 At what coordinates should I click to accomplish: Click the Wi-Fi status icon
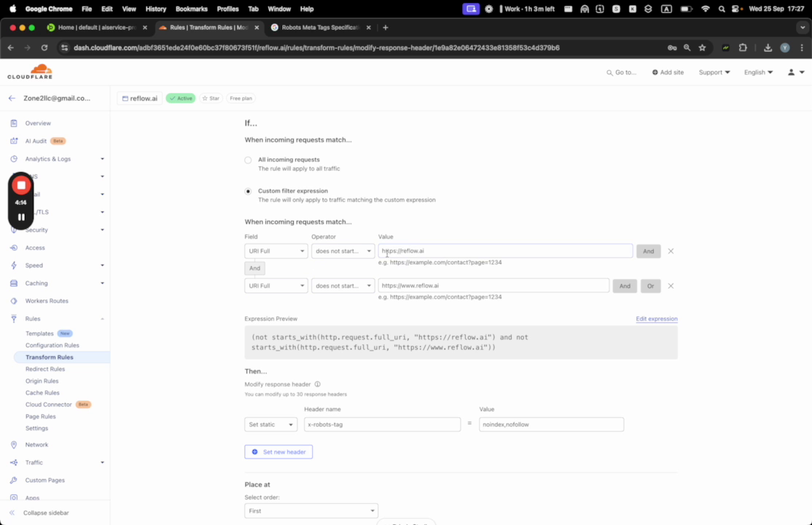pos(705,9)
